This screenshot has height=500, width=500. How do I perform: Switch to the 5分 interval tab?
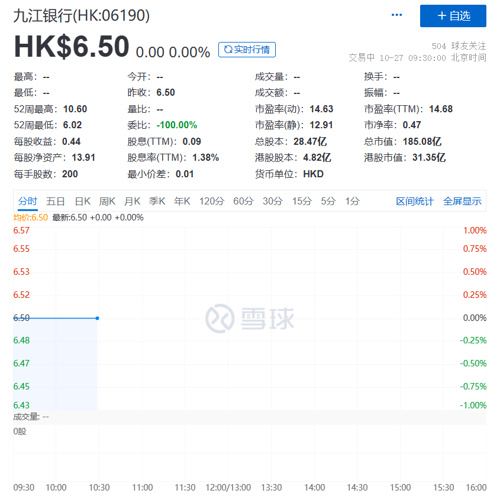pos(328,201)
